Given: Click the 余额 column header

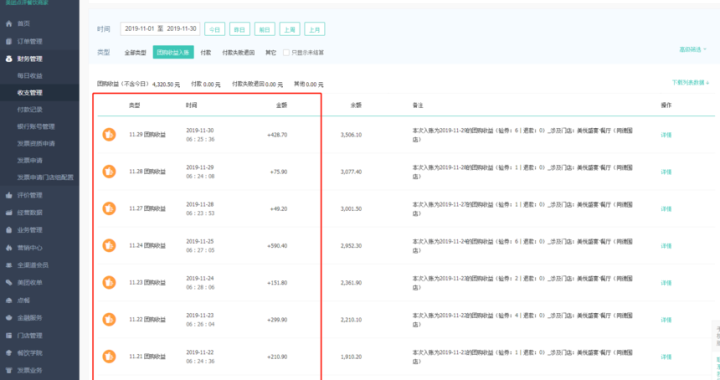Looking at the screenshot, I should coord(356,105).
